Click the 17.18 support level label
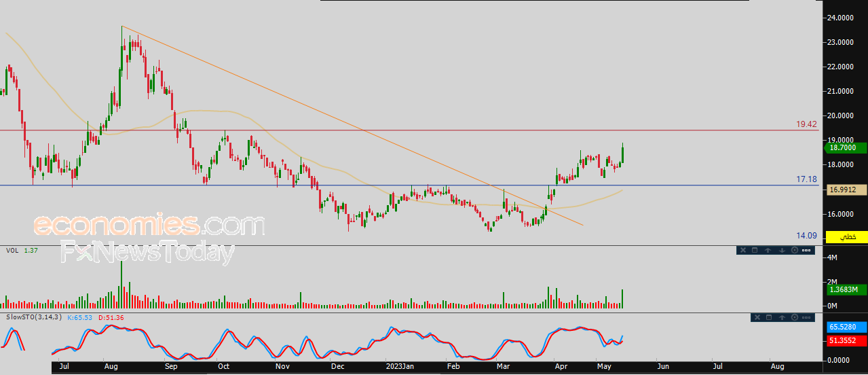Screen dimensions: 868x375 point(806,179)
